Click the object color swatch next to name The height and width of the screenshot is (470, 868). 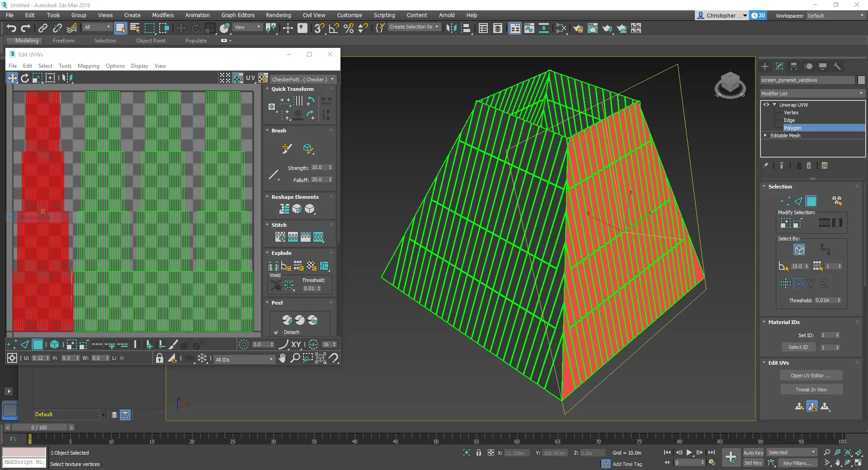coord(861,80)
